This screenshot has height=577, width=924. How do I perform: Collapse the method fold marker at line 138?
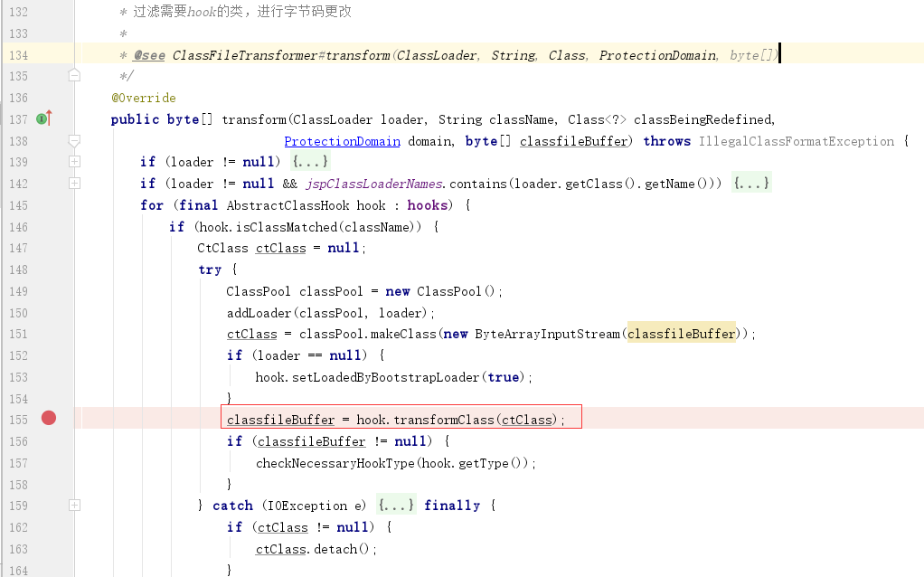[x=74, y=140]
